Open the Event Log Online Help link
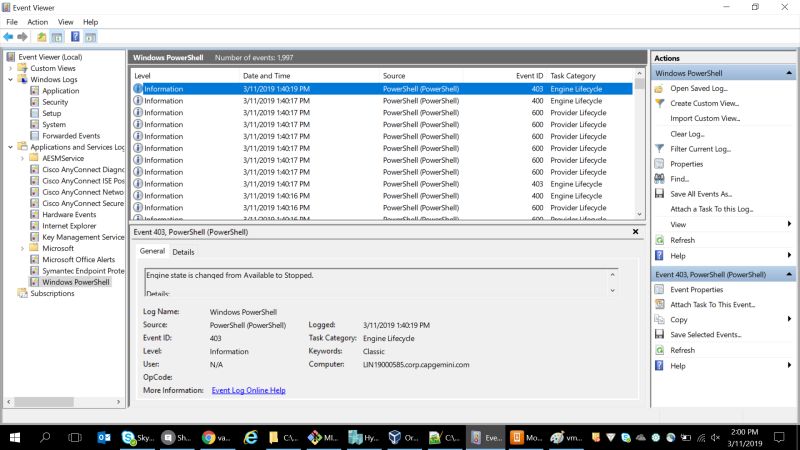Screen dimensions: 800x450 click(x=248, y=390)
